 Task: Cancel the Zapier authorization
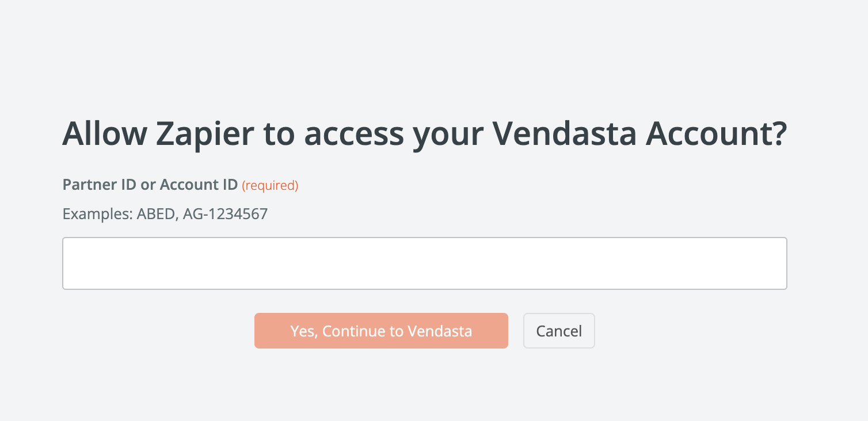click(x=559, y=331)
